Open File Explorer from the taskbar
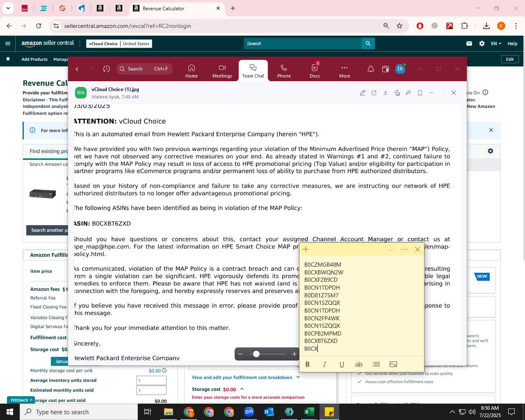The height and width of the screenshot is (420, 525). [x=169, y=412]
